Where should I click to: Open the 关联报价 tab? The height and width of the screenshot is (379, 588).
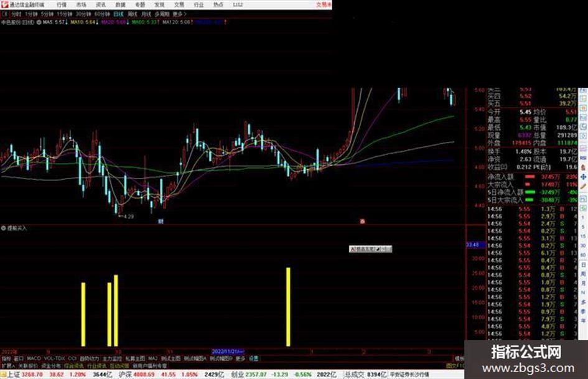[x=28, y=366]
